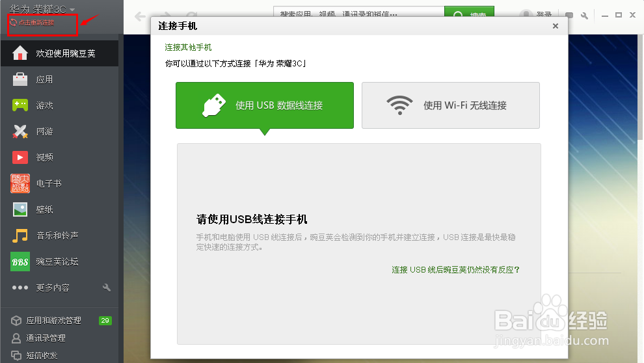
Task: Click the main window vertical scrollbar
Action: pyautogui.click(x=640, y=87)
